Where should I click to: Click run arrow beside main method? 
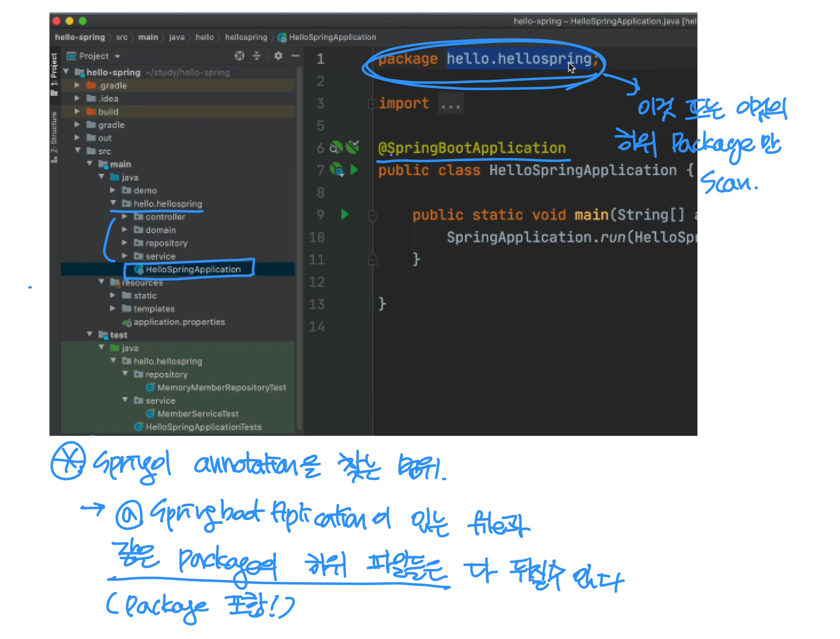[x=345, y=215]
